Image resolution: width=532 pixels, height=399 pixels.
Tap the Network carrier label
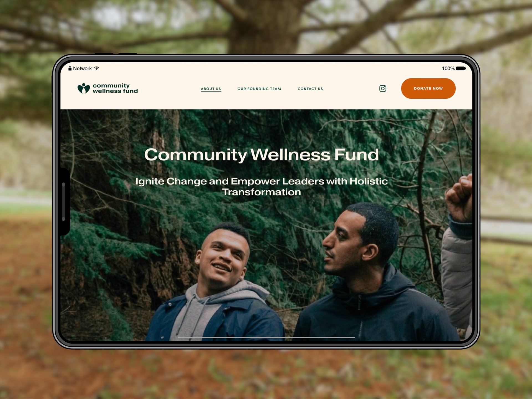point(82,68)
